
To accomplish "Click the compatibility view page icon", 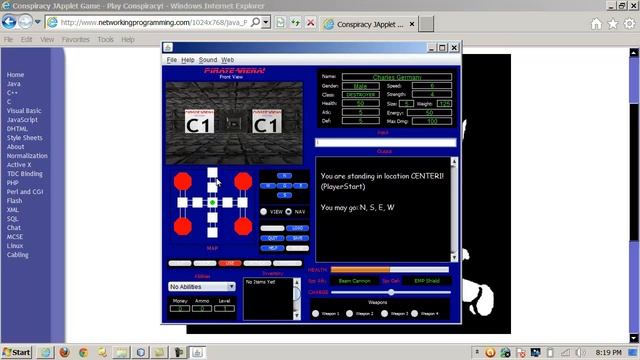I will pos(280,22).
